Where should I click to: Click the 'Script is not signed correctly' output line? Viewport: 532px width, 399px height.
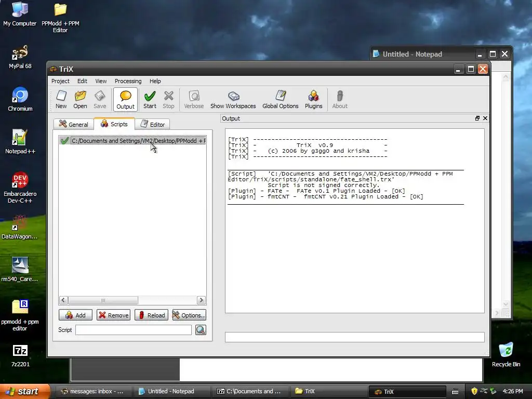324,185
